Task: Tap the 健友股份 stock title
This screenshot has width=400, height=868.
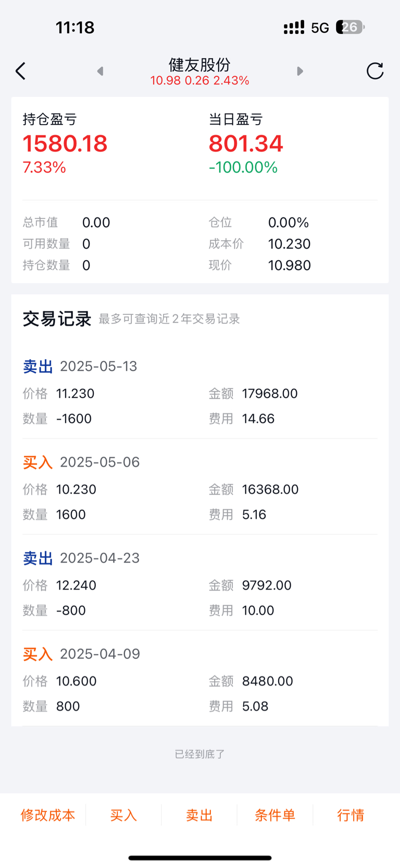Action: pos(199,65)
